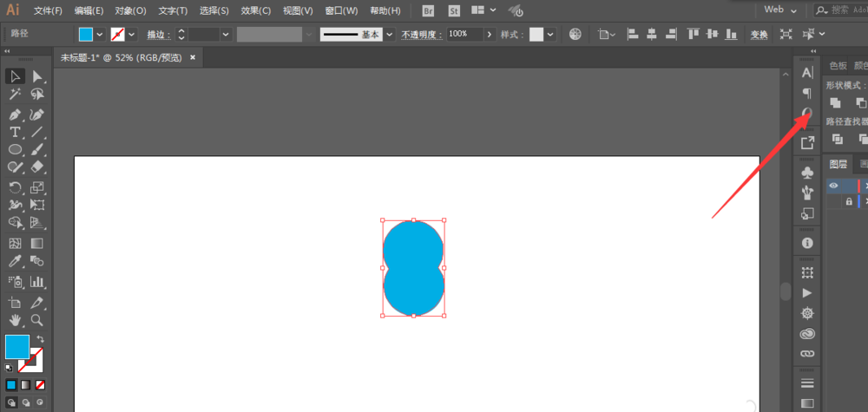This screenshot has height=412, width=868.
Task: Select the Column Graph tool
Action: [37, 282]
